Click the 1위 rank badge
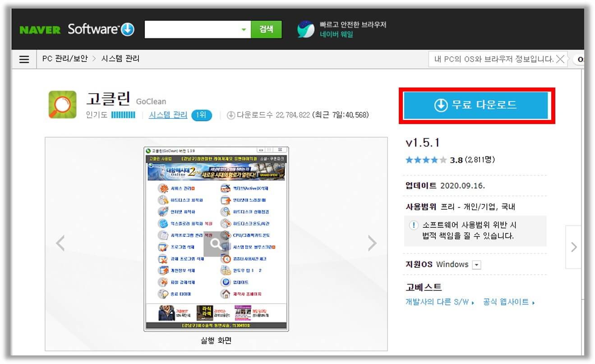 point(202,115)
